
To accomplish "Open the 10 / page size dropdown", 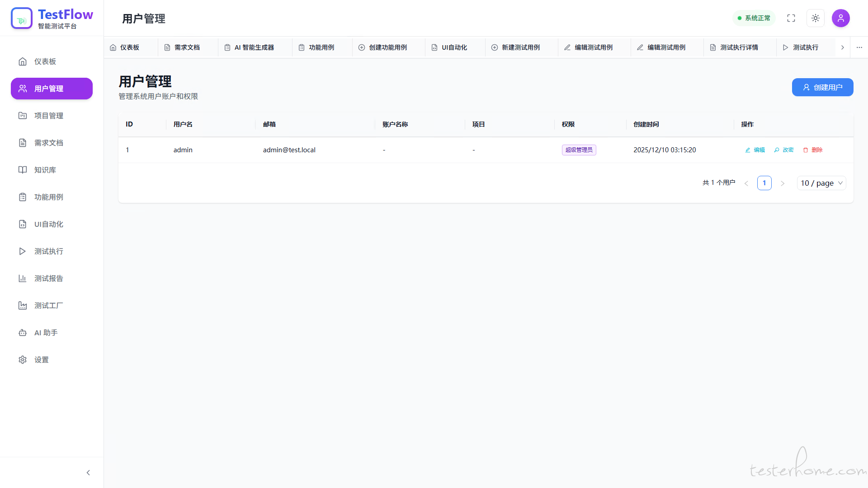I will 821,183.
